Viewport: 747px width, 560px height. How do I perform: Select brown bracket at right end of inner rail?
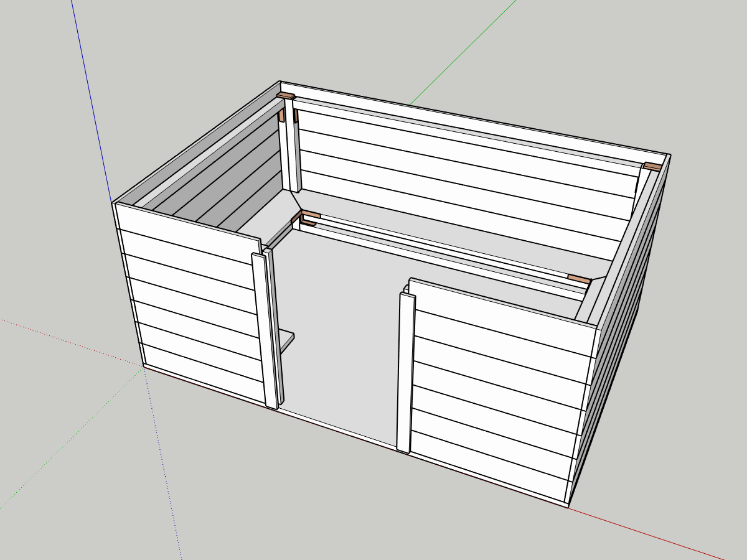[579, 279]
